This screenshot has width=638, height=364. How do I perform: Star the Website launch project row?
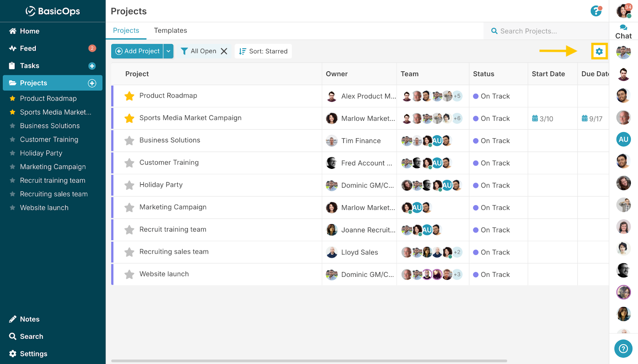(129, 274)
